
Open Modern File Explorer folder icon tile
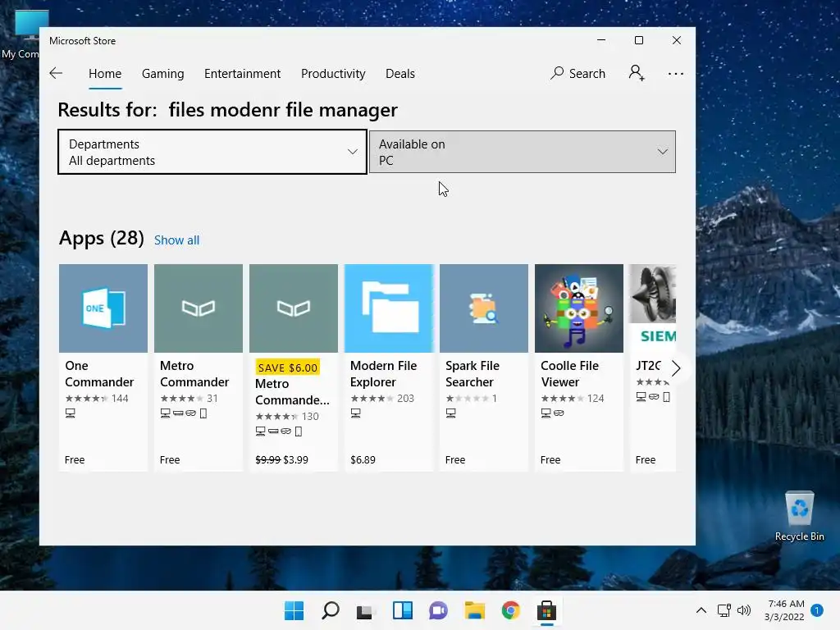(388, 308)
